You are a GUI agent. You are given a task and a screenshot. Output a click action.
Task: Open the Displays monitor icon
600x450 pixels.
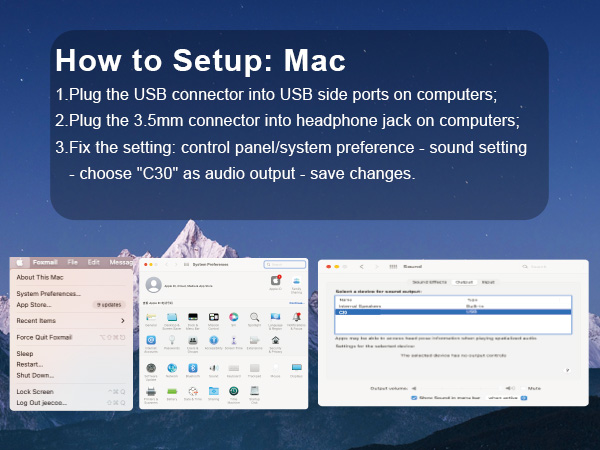[297, 368]
